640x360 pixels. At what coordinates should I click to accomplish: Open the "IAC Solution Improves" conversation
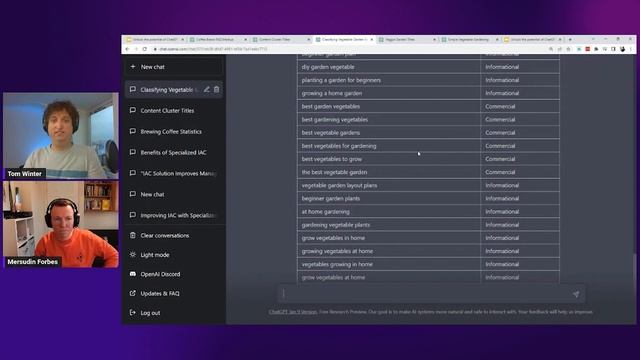pos(173,173)
